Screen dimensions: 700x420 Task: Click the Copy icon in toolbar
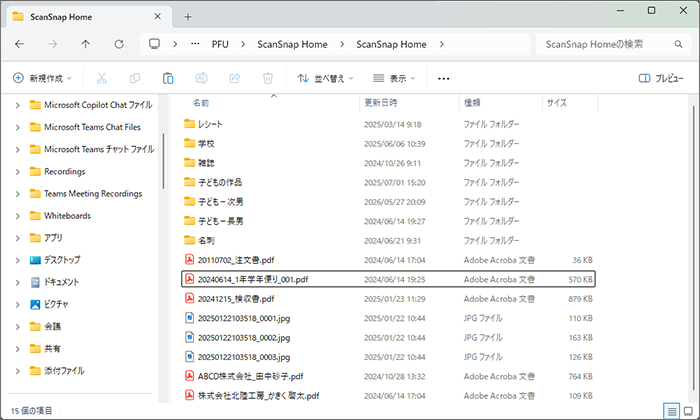[135, 79]
